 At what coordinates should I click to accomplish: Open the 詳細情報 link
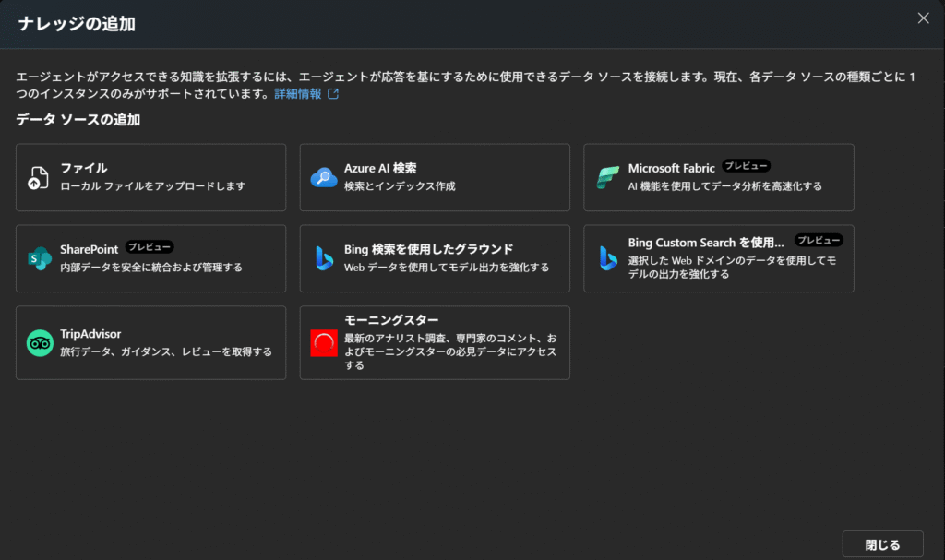298,93
